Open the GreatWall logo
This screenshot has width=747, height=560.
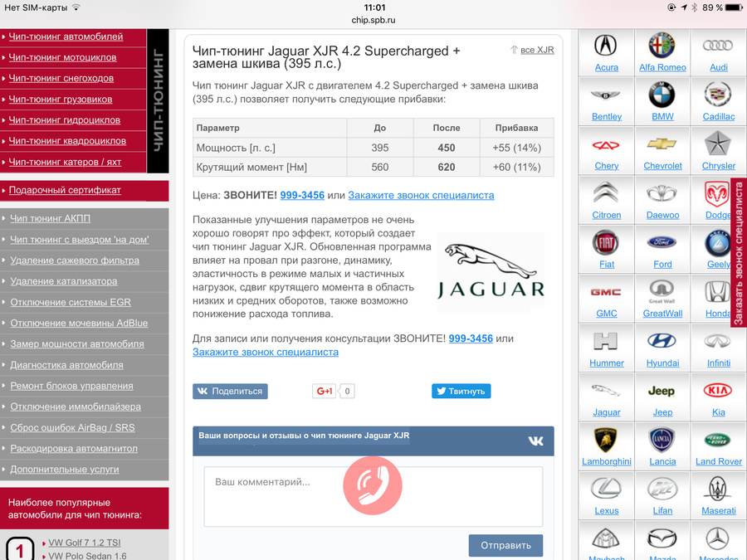click(x=662, y=291)
